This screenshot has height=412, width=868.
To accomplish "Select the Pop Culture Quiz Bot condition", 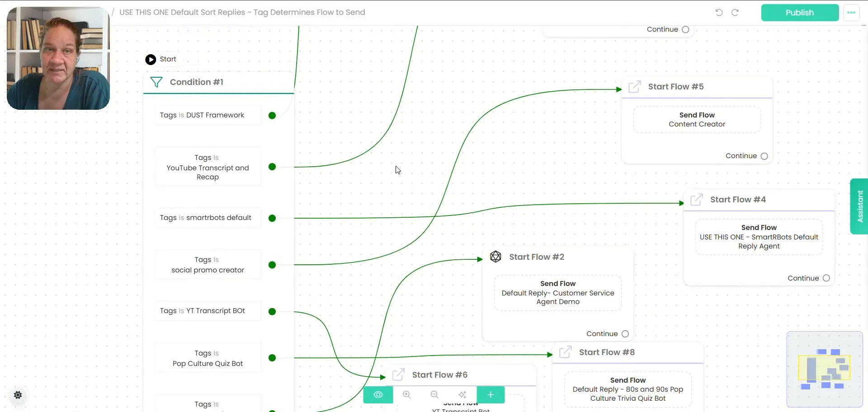I will coord(208,358).
